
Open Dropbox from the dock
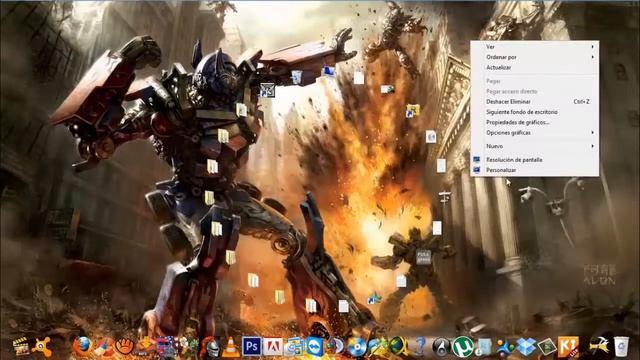pos(526,347)
